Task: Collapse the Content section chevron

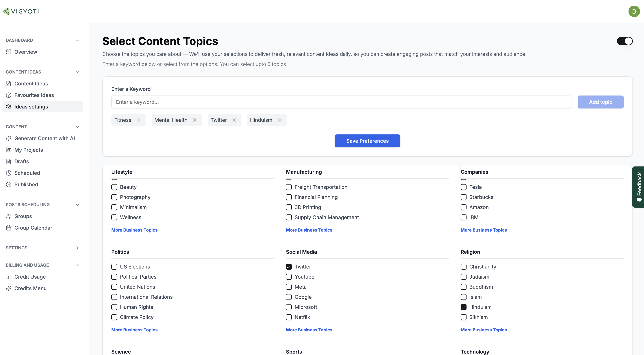Action: pyautogui.click(x=77, y=127)
